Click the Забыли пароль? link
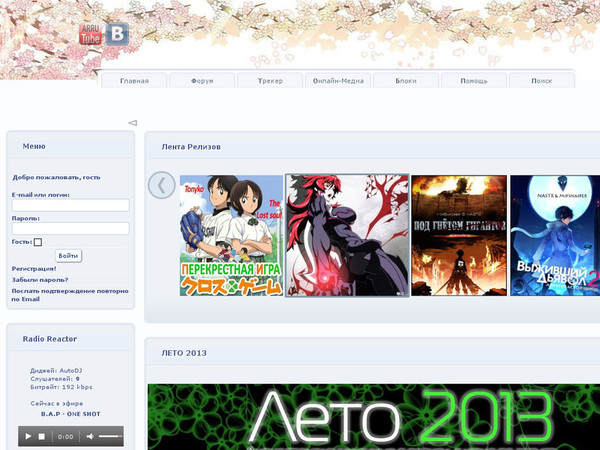 (40, 280)
